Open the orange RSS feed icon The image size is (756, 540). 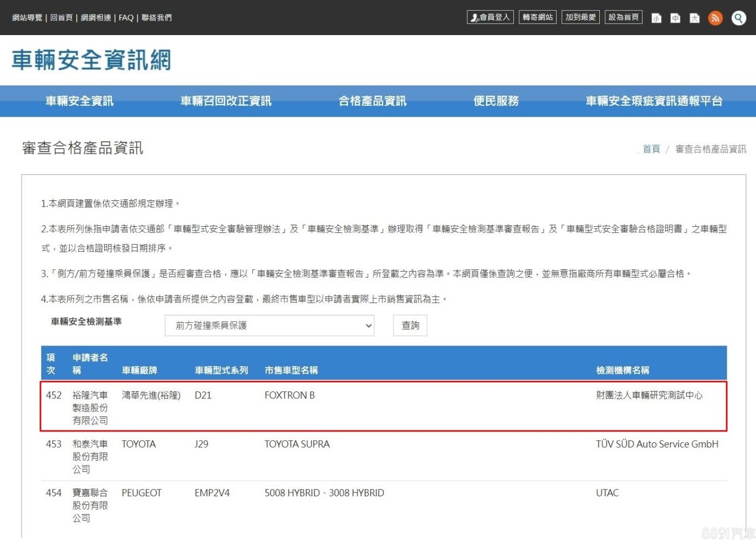[715, 18]
